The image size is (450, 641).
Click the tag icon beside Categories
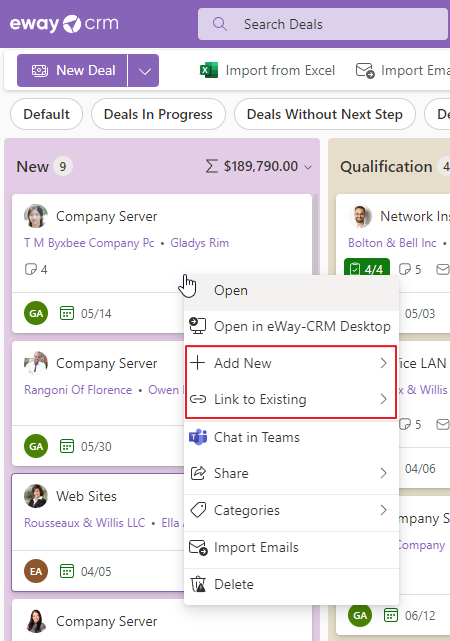(198, 510)
